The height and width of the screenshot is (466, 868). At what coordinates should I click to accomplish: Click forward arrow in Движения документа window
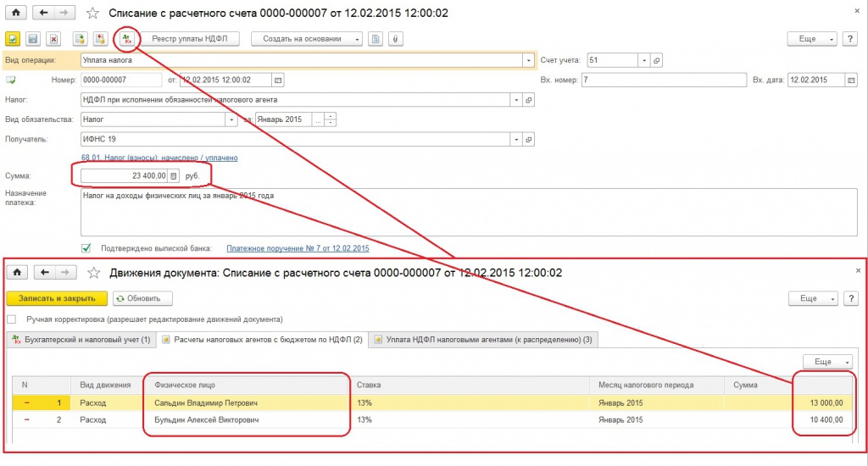pyautogui.click(x=65, y=272)
